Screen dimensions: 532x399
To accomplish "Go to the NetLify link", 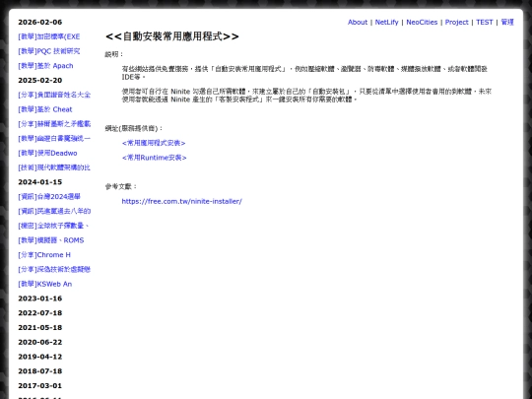I will [386, 22].
